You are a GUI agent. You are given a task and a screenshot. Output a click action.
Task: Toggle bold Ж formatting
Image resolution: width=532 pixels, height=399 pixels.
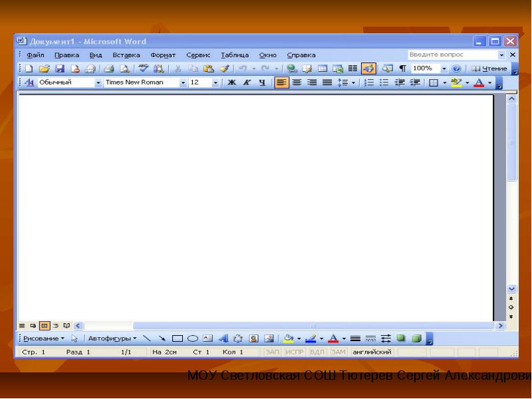(231, 82)
